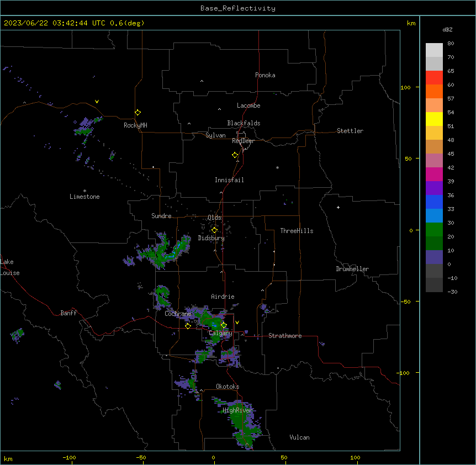Click the Lake Louise label
Image resolution: width=476 pixels, height=465 pixels.
(9, 267)
